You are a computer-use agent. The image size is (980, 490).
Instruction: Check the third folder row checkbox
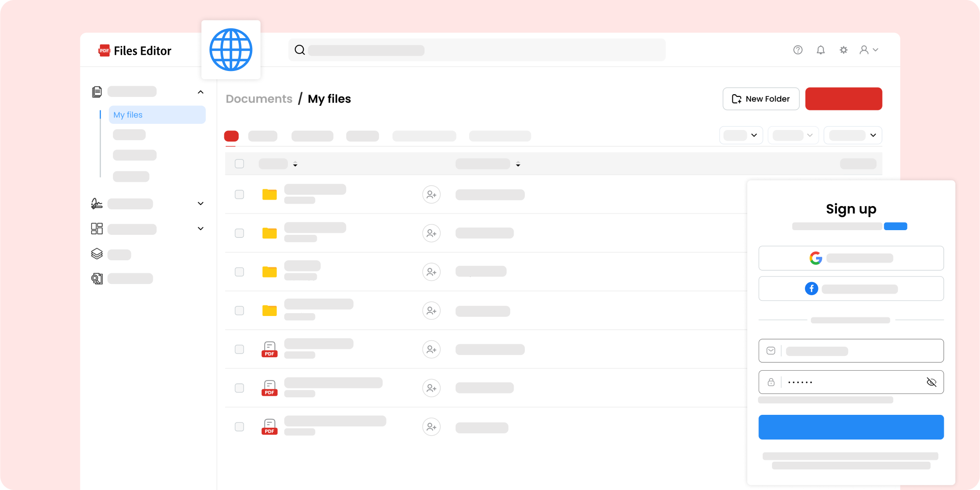tap(239, 271)
